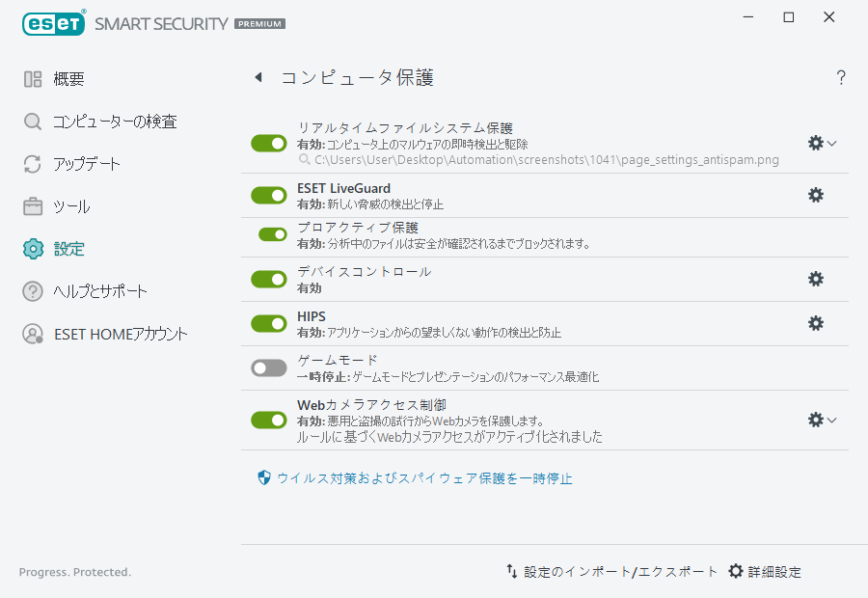Viewport: 868px width, 598px height.
Task: Select the コンピューターの検査 magnifier icon in sidebar
Action: click(30, 122)
